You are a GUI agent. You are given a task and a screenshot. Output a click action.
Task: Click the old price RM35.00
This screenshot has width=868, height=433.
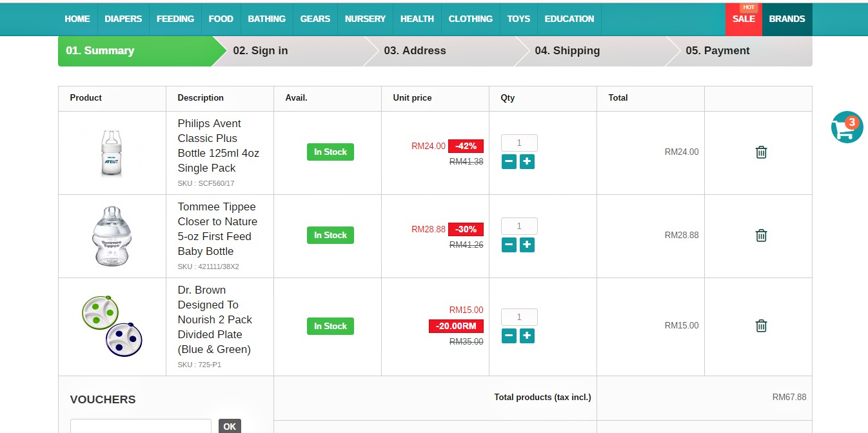coord(466,341)
